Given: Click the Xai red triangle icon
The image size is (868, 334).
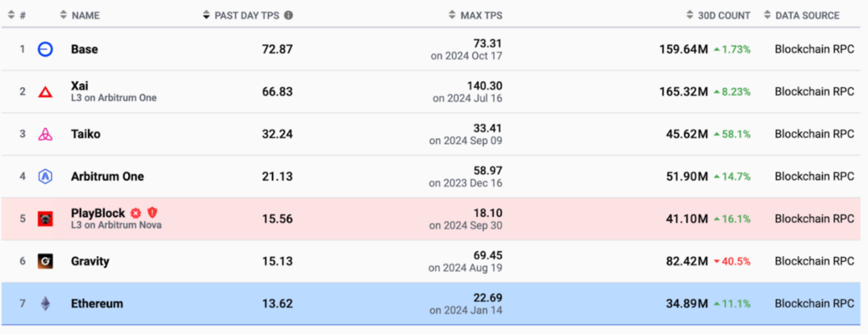Looking at the screenshot, I should (45, 92).
